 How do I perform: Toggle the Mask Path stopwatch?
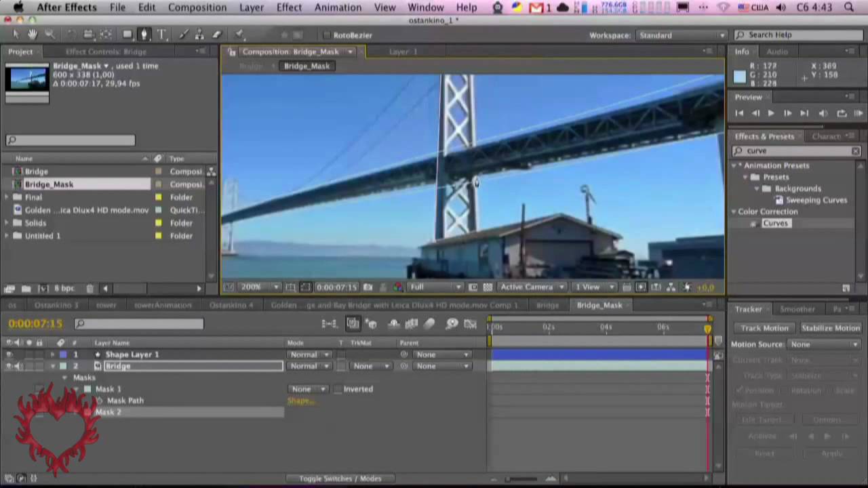pos(100,401)
